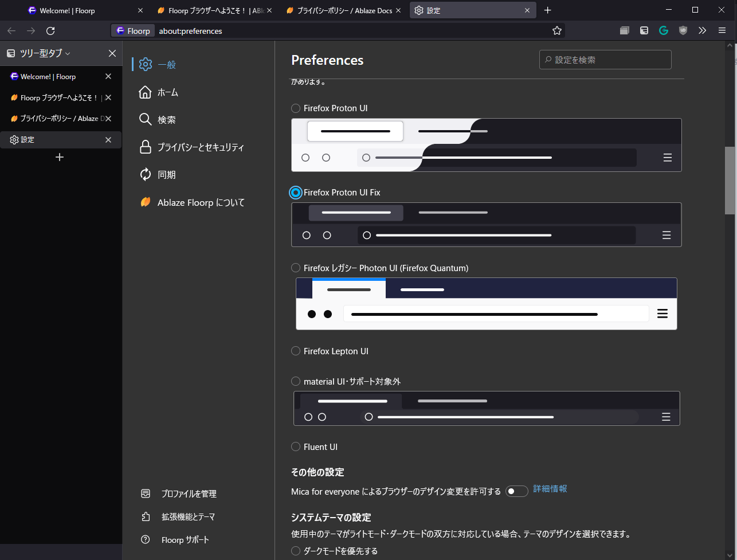Screen dimensions: 737x560
Task: Open a new tab with plus button
Action: [x=547, y=10]
